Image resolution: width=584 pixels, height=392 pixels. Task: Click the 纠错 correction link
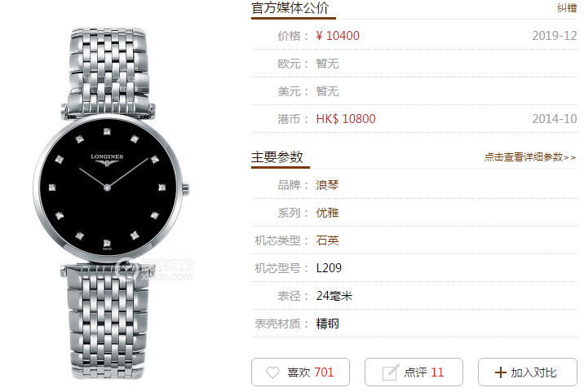click(567, 8)
